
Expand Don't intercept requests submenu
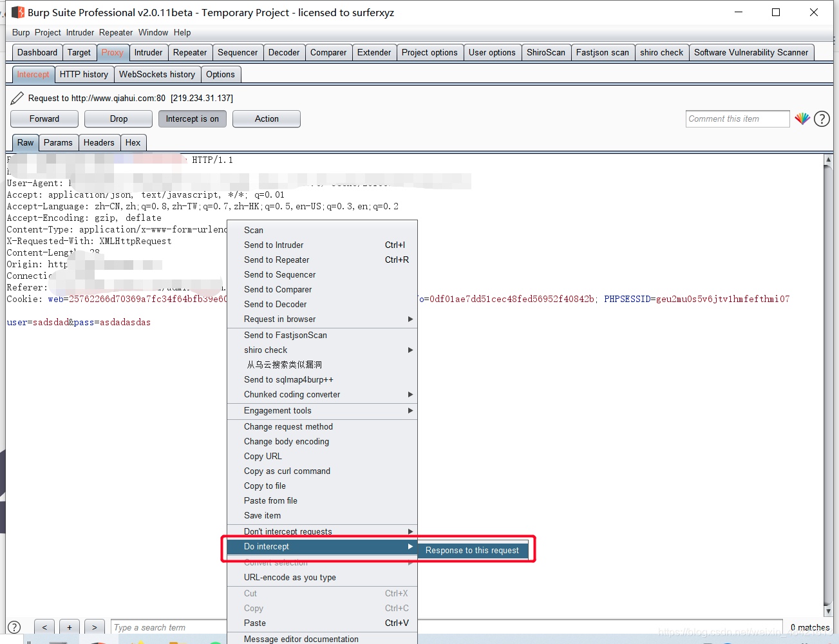[322, 531]
